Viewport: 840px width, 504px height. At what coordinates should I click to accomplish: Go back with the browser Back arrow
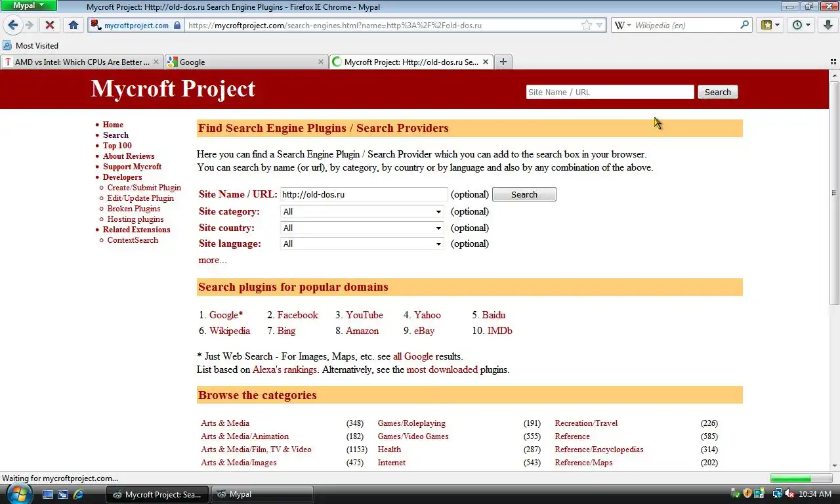coord(13,25)
